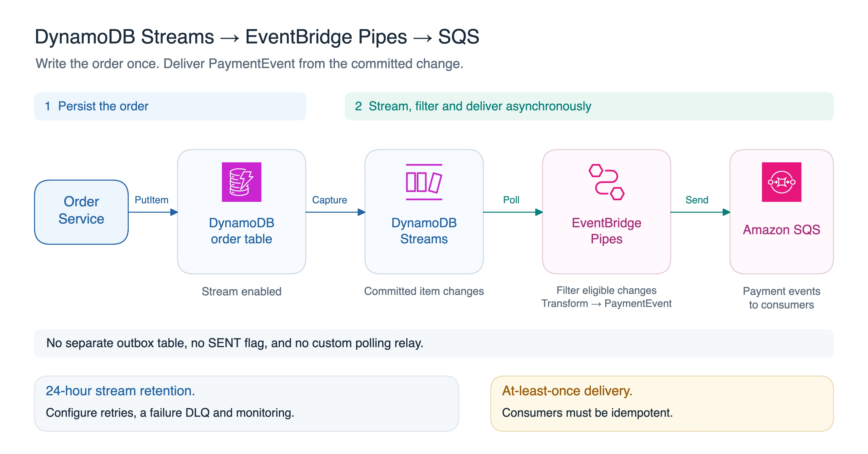Select the Order Service box
The width and height of the screenshot is (868, 454).
(x=81, y=212)
